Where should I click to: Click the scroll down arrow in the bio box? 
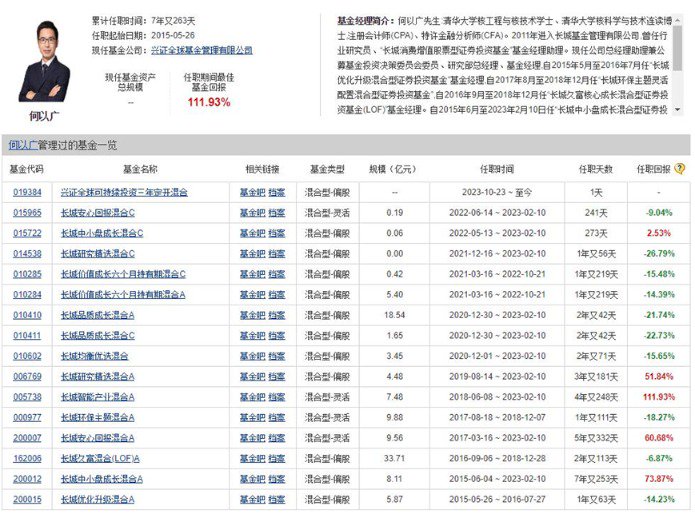tap(677, 109)
